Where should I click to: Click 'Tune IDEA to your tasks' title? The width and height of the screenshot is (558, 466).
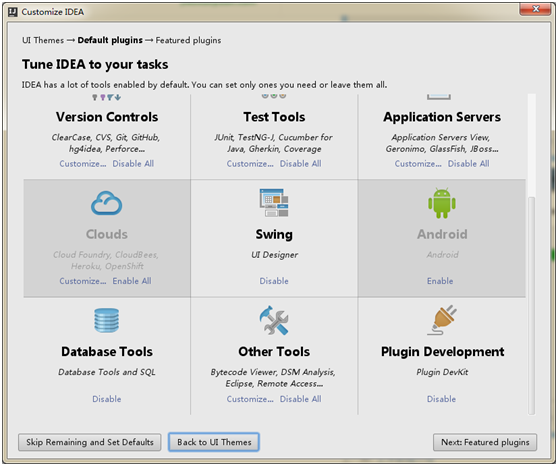click(x=95, y=64)
